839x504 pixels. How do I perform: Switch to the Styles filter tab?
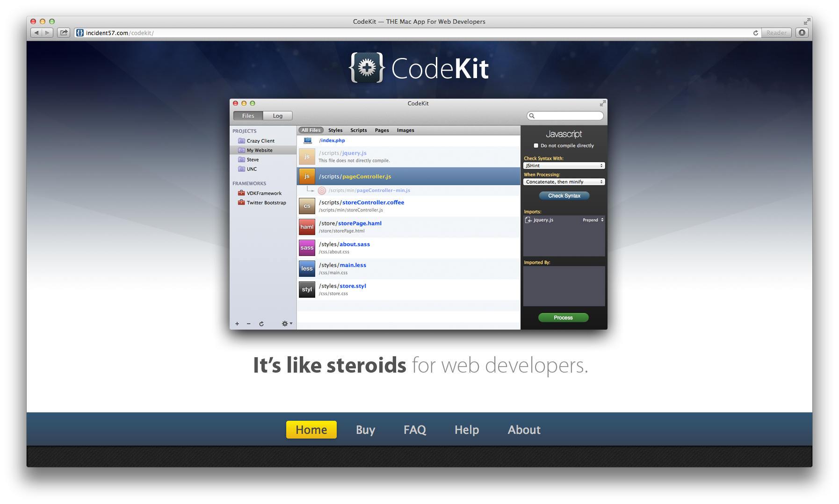point(335,130)
